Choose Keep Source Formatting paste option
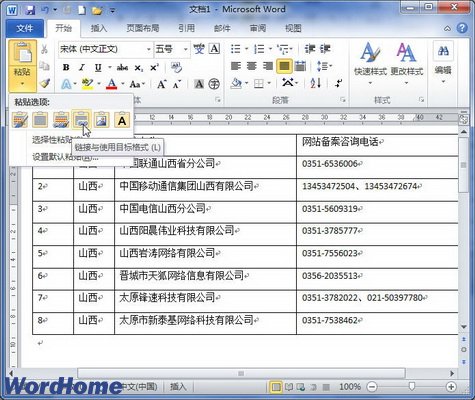The height and width of the screenshot is (400, 475). pyautogui.click(x=20, y=120)
